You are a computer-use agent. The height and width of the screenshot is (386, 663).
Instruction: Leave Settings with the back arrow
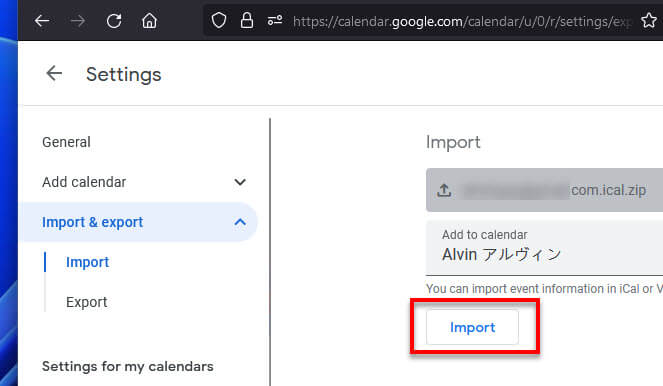coord(54,74)
